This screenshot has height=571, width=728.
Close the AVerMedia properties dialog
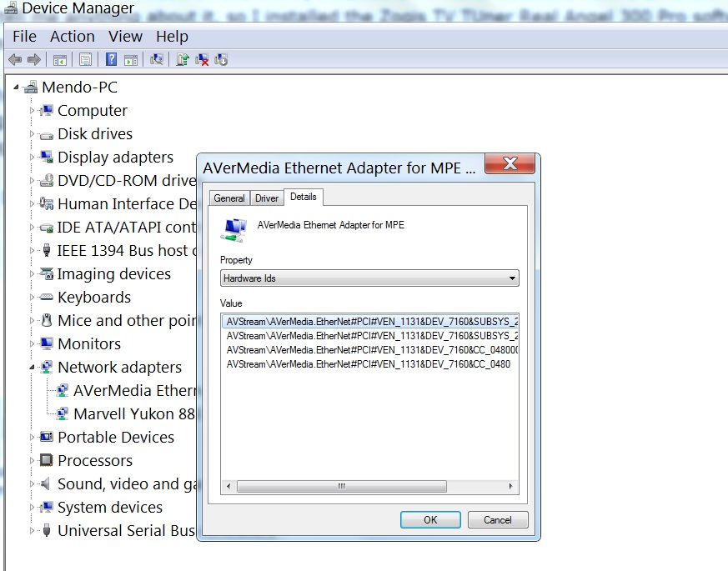(x=510, y=163)
